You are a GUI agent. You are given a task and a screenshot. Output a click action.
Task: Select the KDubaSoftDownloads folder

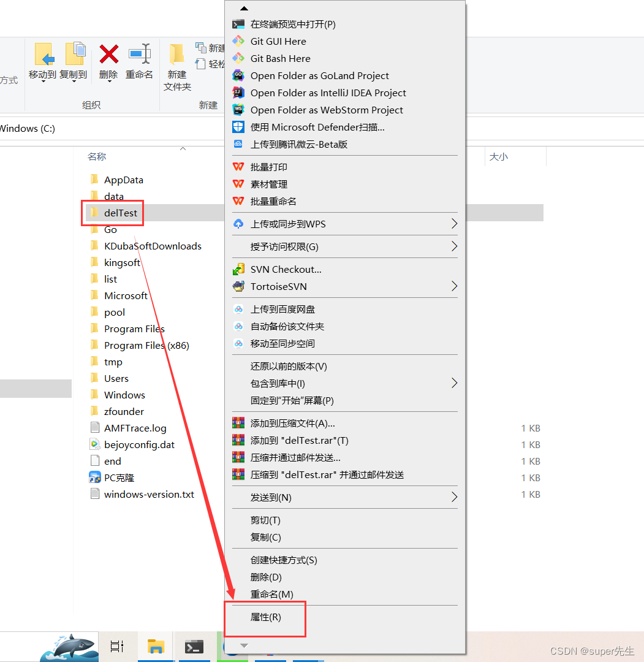[x=153, y=246]
